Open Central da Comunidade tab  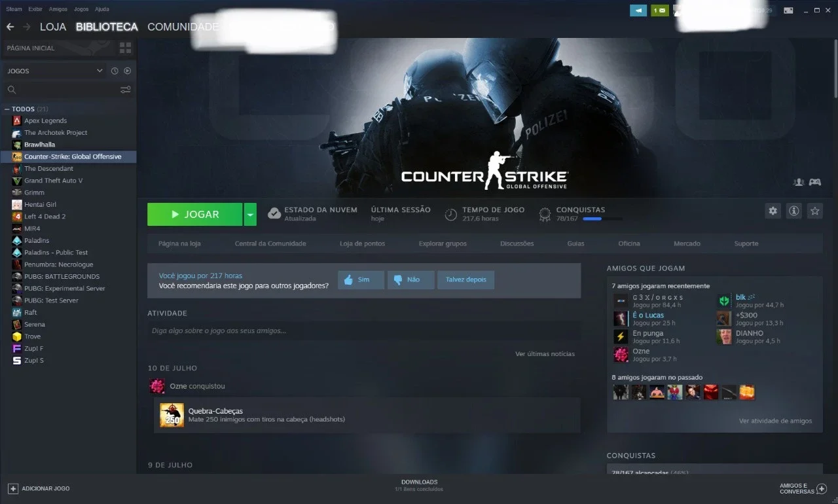(x=270, y=243)
